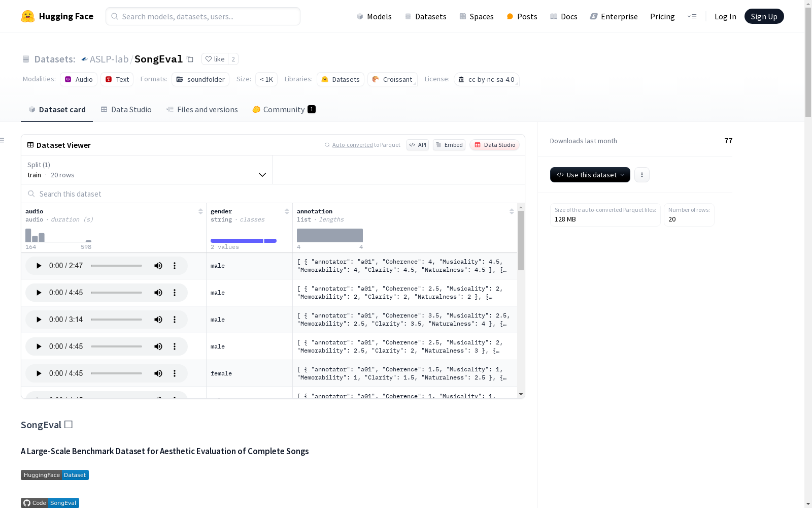Sort by the annotation column
The image size is (812, 508).
pyautogui.click(x=512, y=211)
